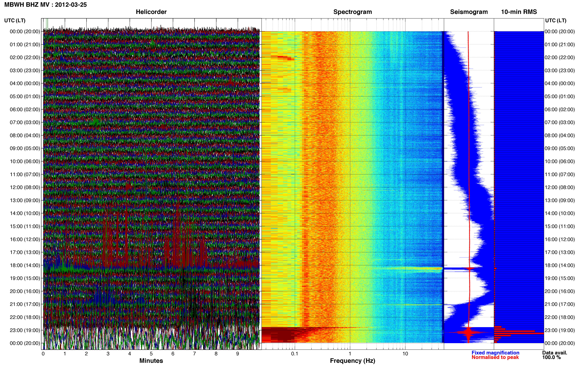Click the longest red RMS bar near 23:00
Image resolution: width=588 pixels, height=368 pixels.
point(519,333)
